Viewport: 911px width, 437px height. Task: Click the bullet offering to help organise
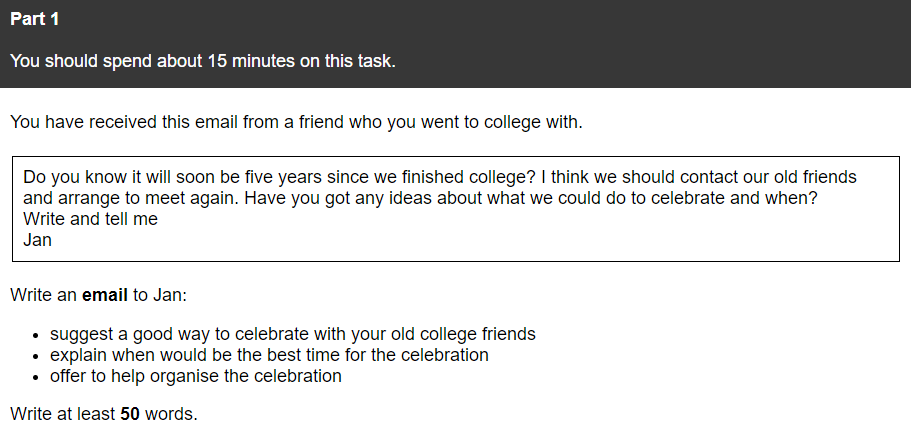pyautogui.click(x=196, y=376)
